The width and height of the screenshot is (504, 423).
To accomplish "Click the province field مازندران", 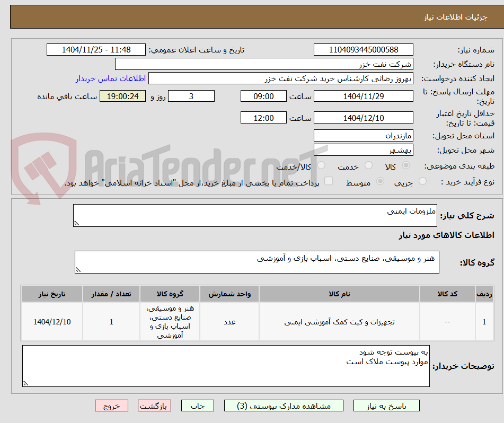I will [363, 136].
